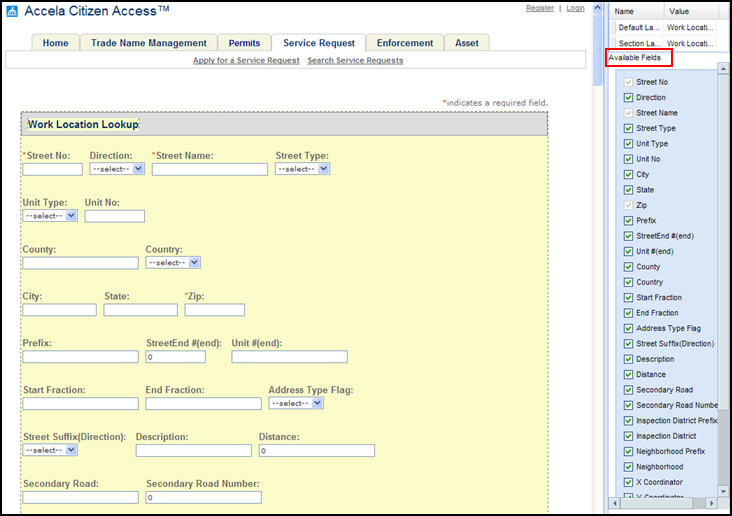Click the fields panel scroll-left arrow

click(x=614, y=502)
